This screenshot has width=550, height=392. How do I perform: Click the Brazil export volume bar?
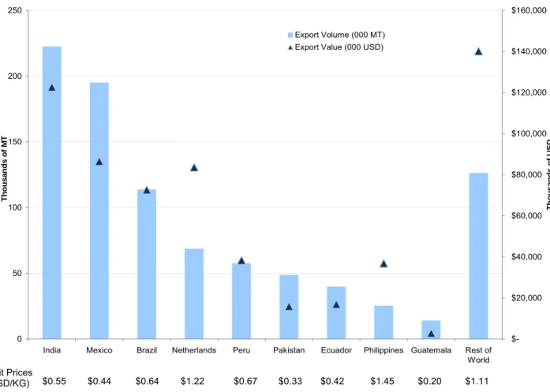147,264
